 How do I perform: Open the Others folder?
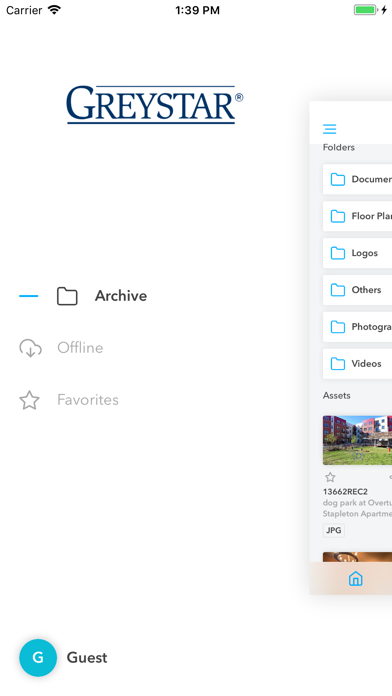click(357, 290)
